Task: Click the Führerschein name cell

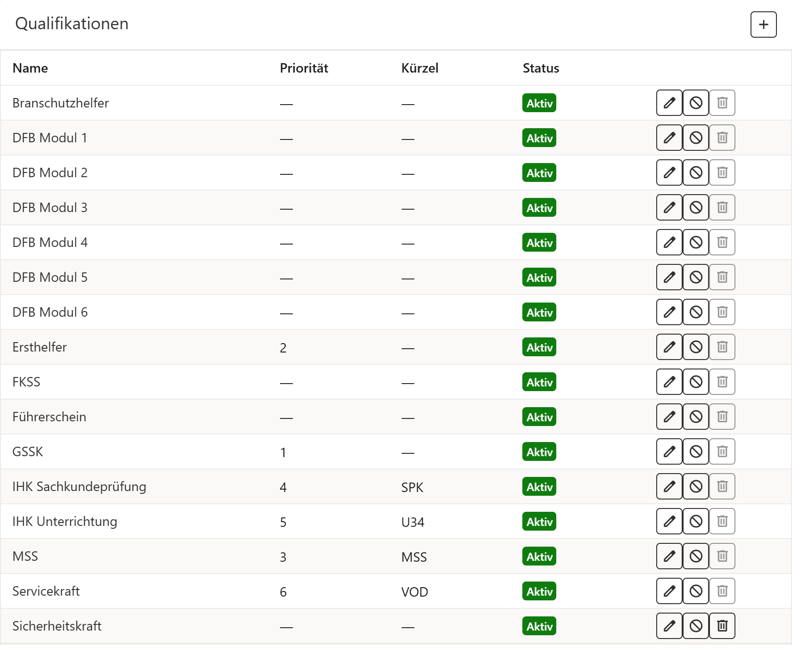Action: [x=49, y=417]
